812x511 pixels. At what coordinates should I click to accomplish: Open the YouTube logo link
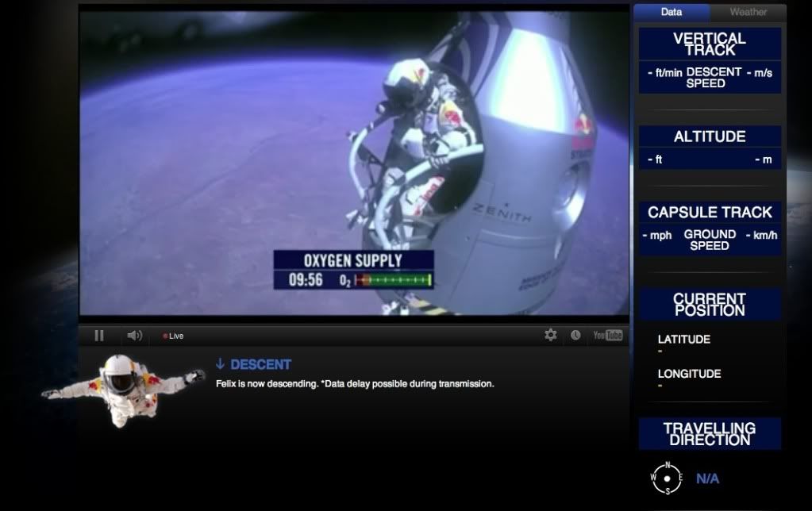coord(607,335)
